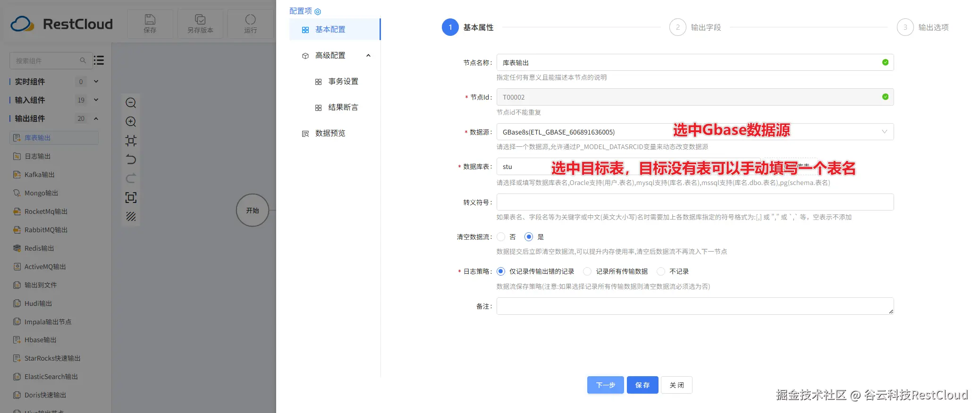Select 记录所有传输数据 log strategy
The image size is (980, 413).
pos(587,271)
